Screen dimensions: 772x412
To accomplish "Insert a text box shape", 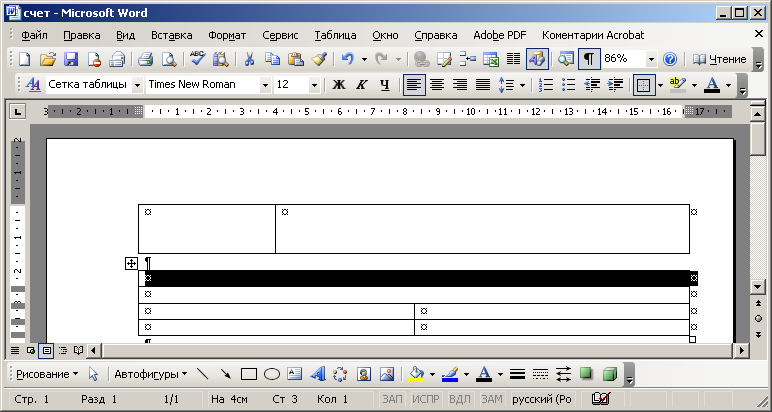I will (x=294, y=374).
